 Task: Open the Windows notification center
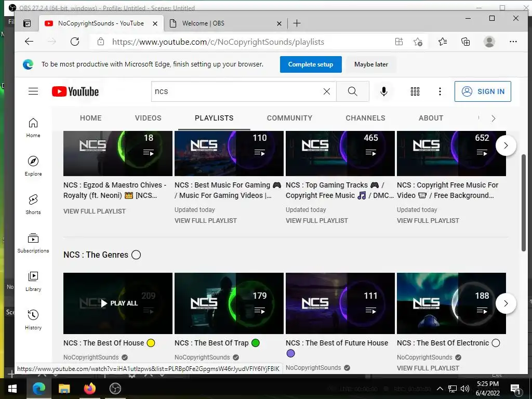point(515,389)
